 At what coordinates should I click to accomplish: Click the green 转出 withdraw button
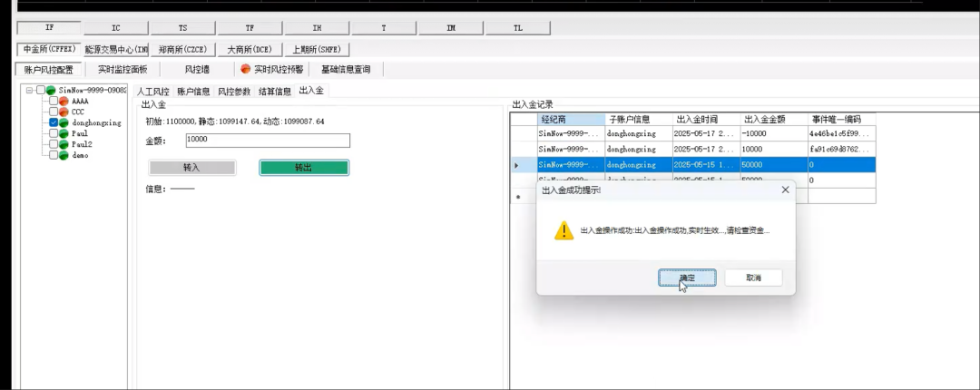click(304, 168)
